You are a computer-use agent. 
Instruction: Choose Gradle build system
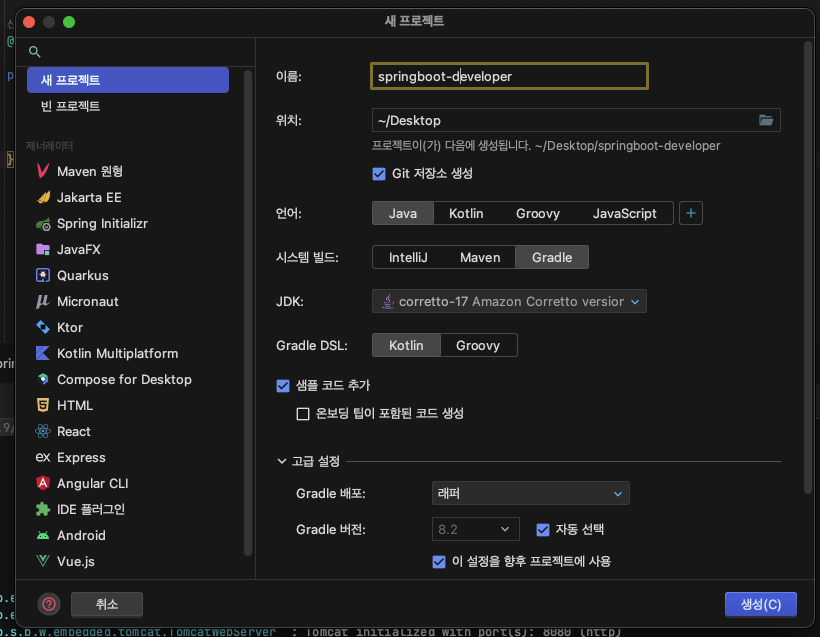[552, 257]
